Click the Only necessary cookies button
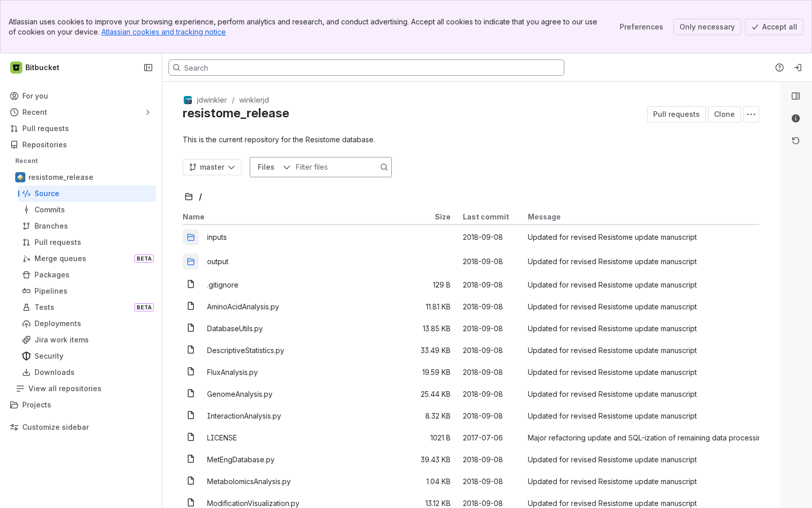This screenshot has height=508, width=812. (x=707, y=27)
